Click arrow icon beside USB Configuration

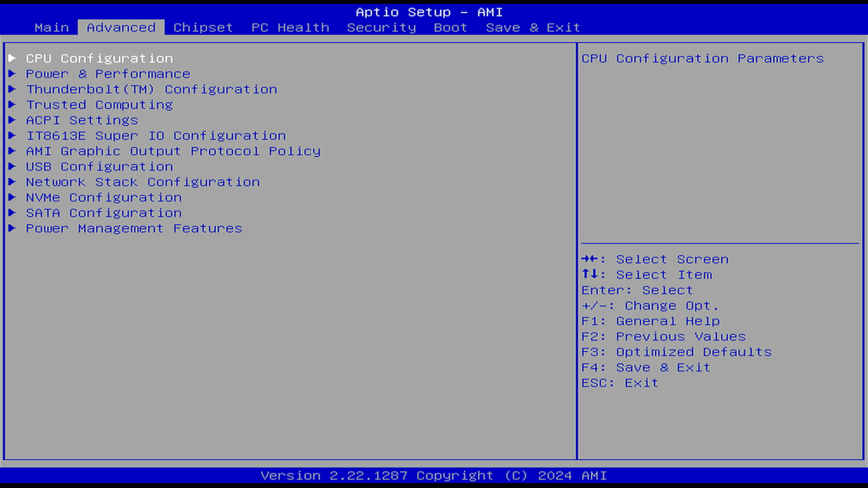tap(12, 166)
